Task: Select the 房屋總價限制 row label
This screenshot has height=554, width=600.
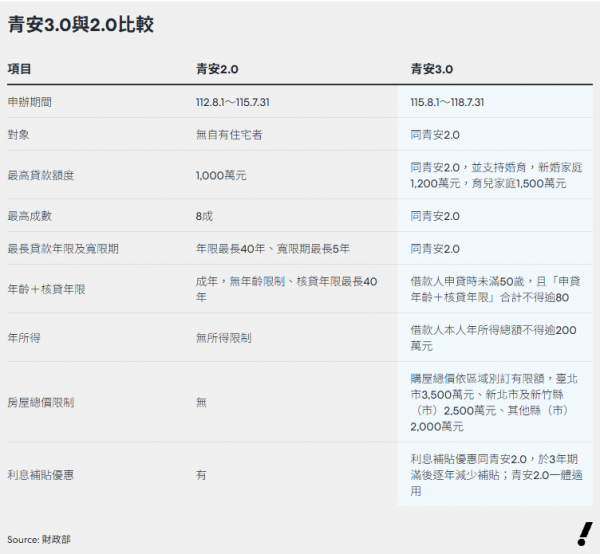Action: tap(41, 402)
